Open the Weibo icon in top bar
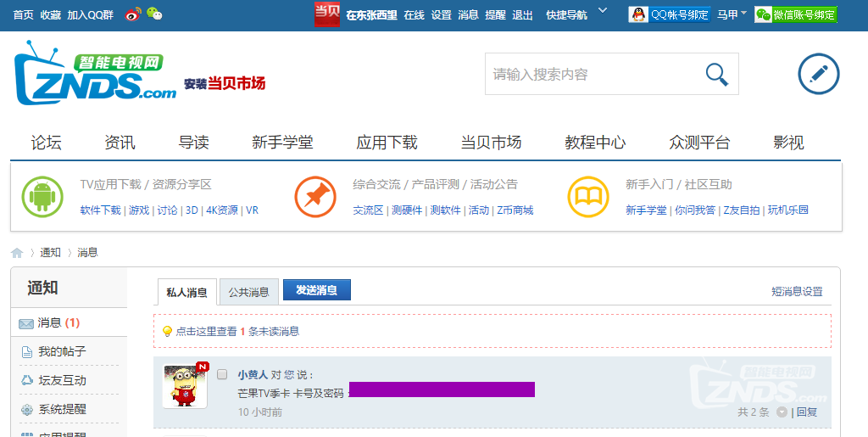The image size is (868, 437). point(133,14)
